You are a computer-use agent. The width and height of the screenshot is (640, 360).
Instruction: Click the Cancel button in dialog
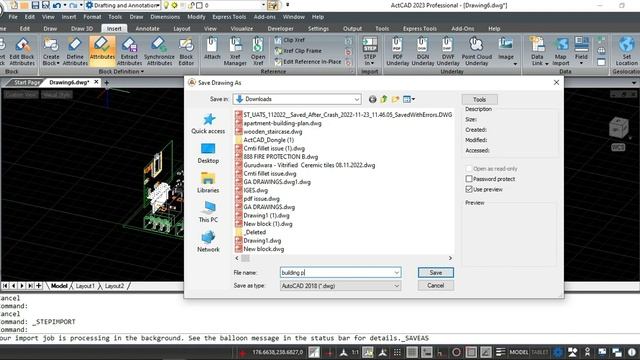[436, 286]
